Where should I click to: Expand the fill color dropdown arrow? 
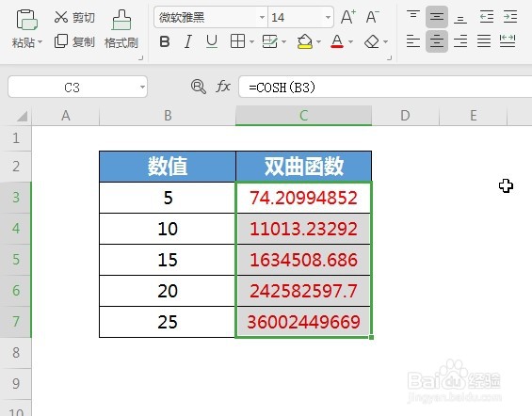pos(318,42)
